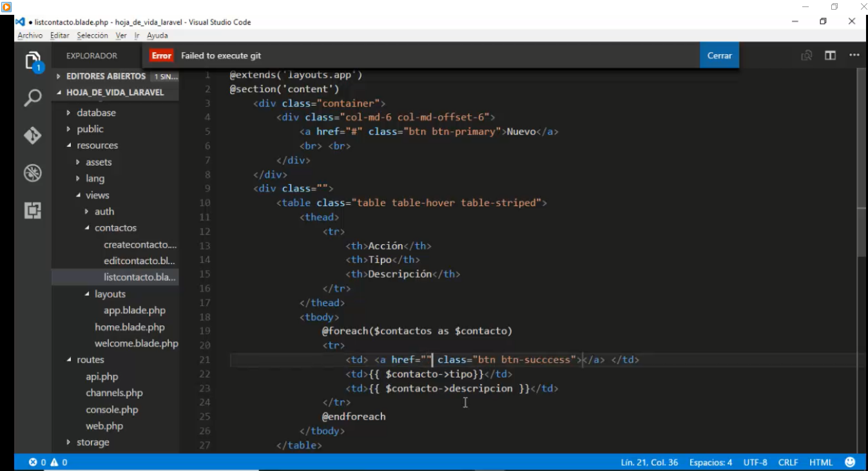The image size is (868, 471).
Task: Dismiss the git error with the Cerrar button
Action: tap(719, 55)
